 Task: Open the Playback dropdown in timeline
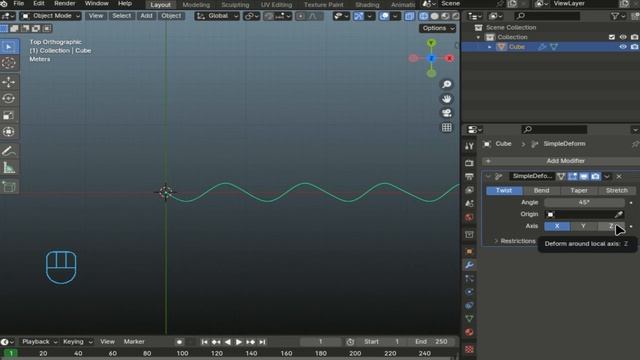pos(40,342)
